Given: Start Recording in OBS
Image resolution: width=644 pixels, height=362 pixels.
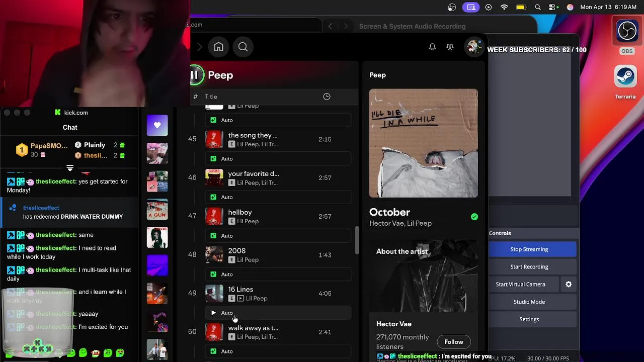Looking at the screenshot, I should pyautogui.click(x=529, y=267).
